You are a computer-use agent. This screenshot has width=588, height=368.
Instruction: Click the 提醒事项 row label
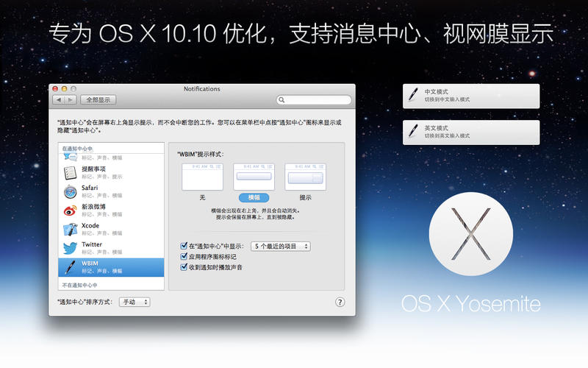pos(94,169)
